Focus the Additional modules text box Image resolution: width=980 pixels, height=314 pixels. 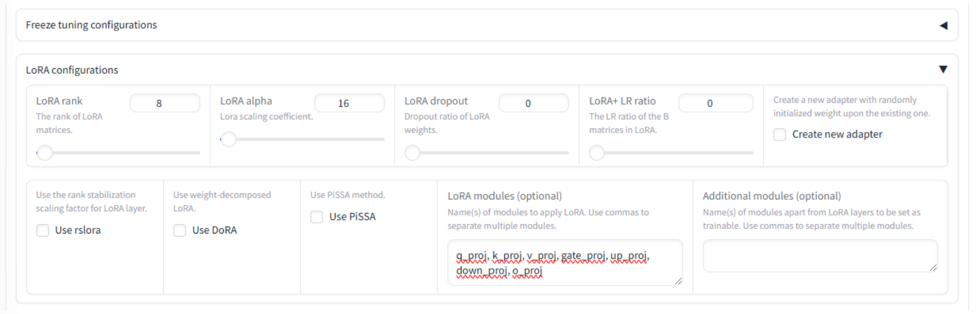(x=819, y=256)
